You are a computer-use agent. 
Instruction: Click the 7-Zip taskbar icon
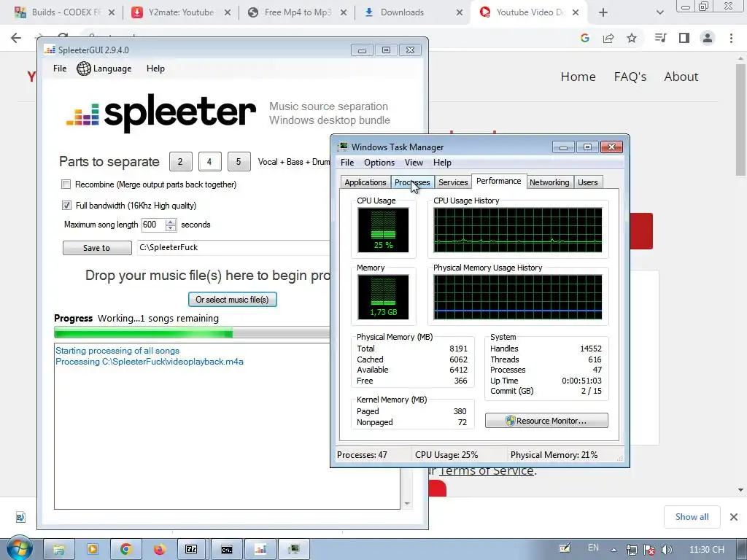point(192,550)
